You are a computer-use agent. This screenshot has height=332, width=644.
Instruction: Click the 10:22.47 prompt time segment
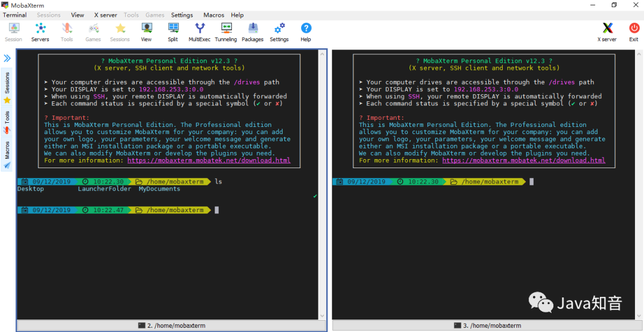coord(104,210)
